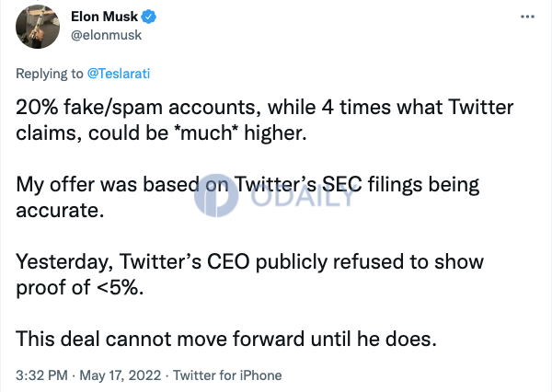Open the three-dot more options menu

click(527, 17)
